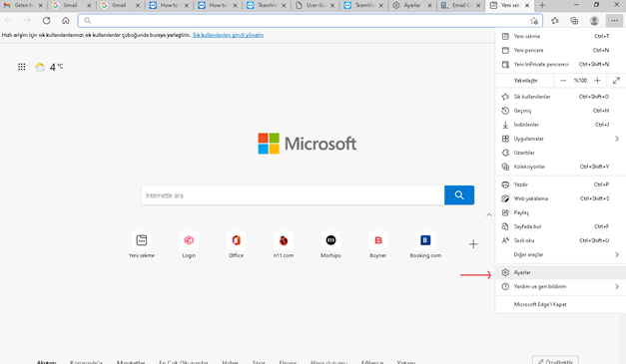Viewport: 626px width, 364px height.
Task: Add a new quick link tile
Action: coord(473,244)
